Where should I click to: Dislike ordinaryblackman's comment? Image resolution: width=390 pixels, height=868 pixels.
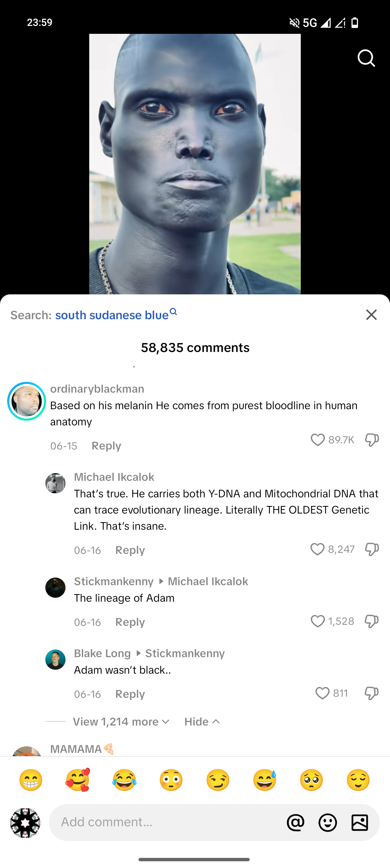pyautogui.click(x=372, y=440)
